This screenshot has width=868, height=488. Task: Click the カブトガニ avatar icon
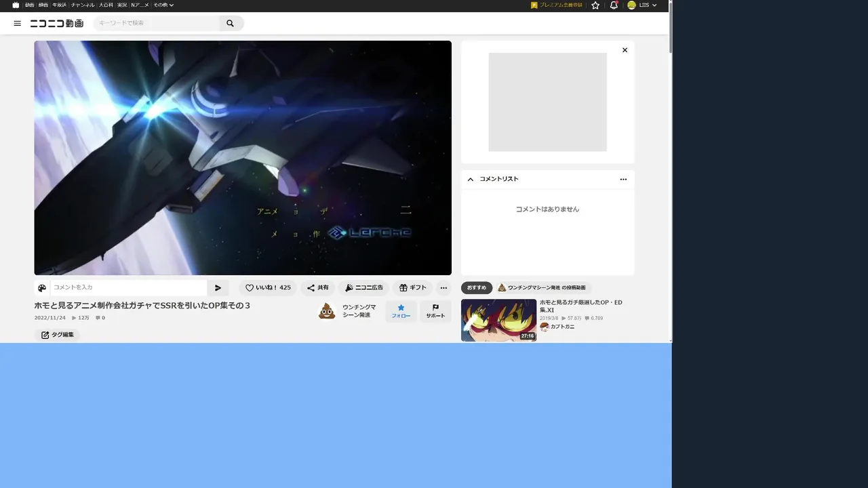click(545, 327)
